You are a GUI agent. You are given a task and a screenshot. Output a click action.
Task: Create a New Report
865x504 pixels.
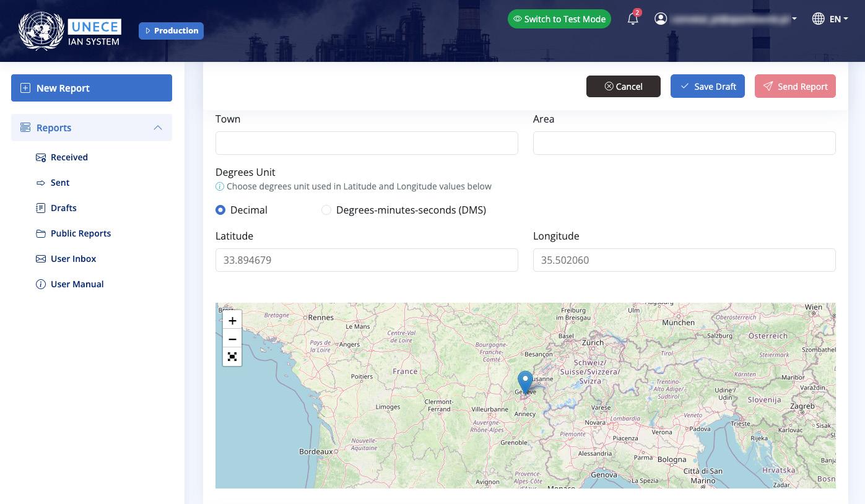[x=92, y=88]
